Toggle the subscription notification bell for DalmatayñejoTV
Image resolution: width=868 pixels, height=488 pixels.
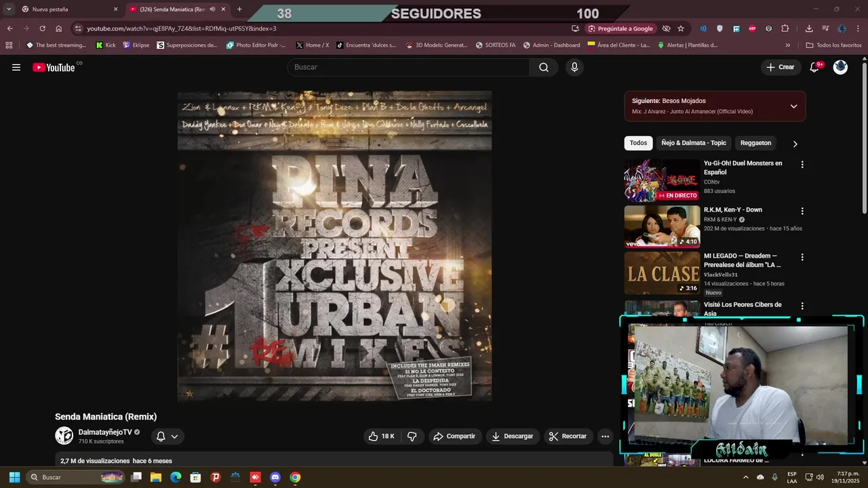pos(167,436)
